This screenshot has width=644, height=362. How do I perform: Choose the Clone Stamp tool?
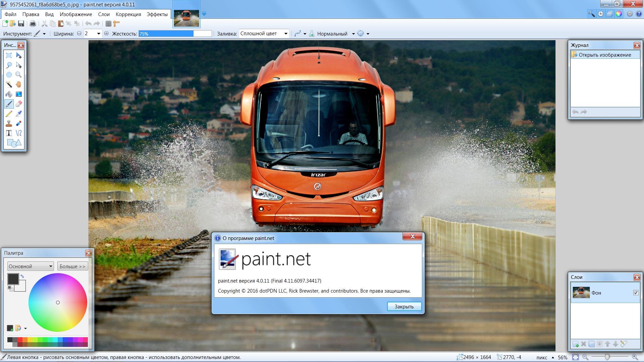[x=9, y=123]
